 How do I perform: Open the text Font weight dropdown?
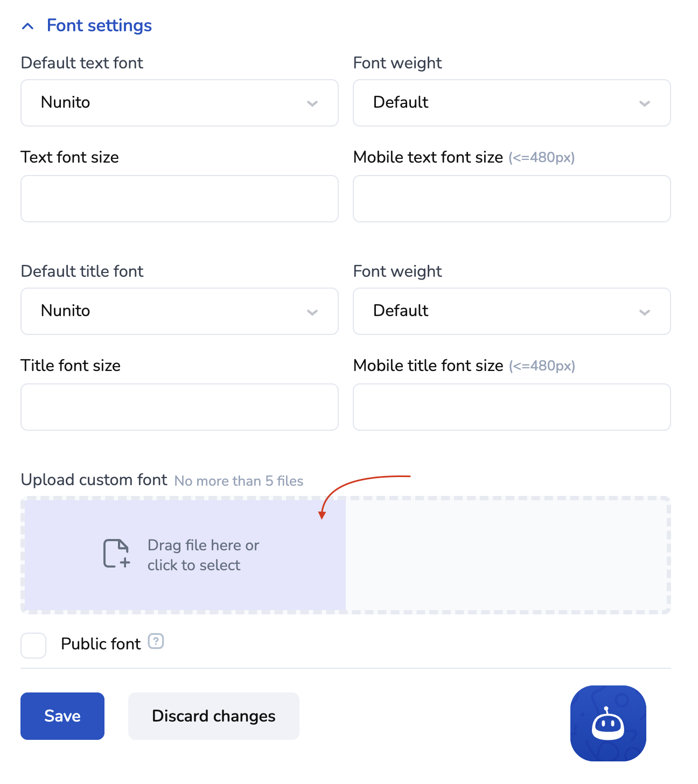(x=512, y=103)
